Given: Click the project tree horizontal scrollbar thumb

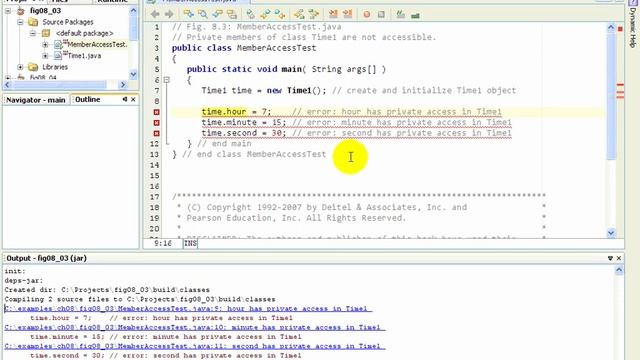Looking at the screenshot, I should pyautogui.click(x=60, y=85).
